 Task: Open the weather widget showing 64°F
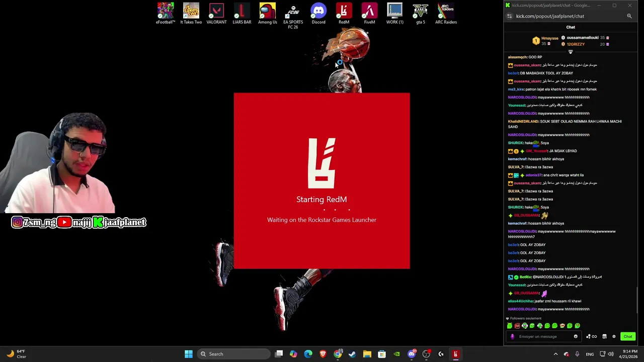[x=16, y=354]
